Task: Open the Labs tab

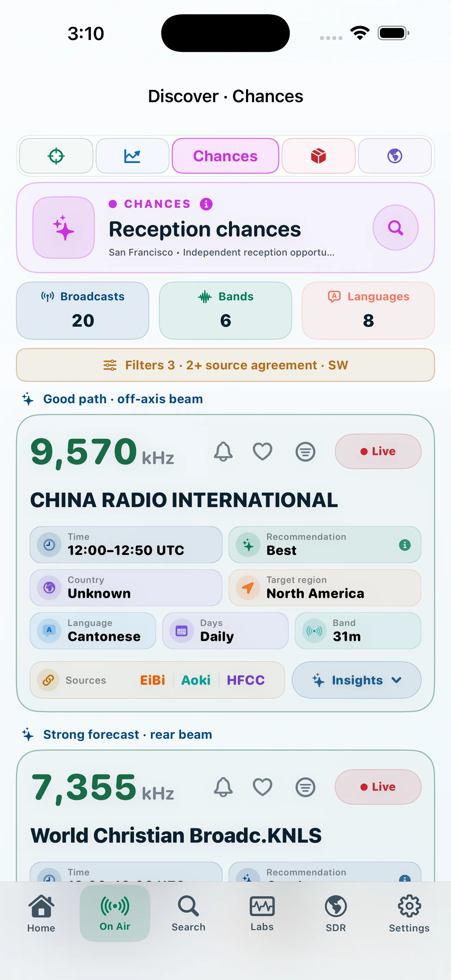Action: click(262, 914)
